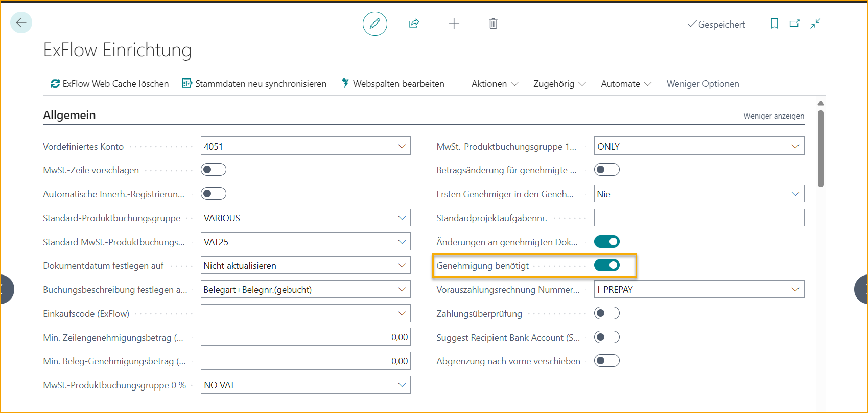Open Buchungsbeschreibung festlegen dropdown
The width and height of the screenshot is (868, 413).
point(402,289)
